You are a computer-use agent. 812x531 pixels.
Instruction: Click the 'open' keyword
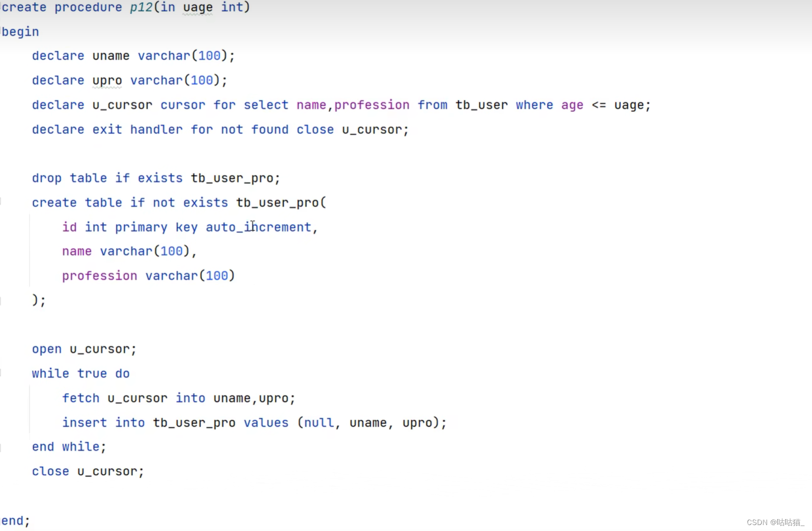tap(47, 350)
